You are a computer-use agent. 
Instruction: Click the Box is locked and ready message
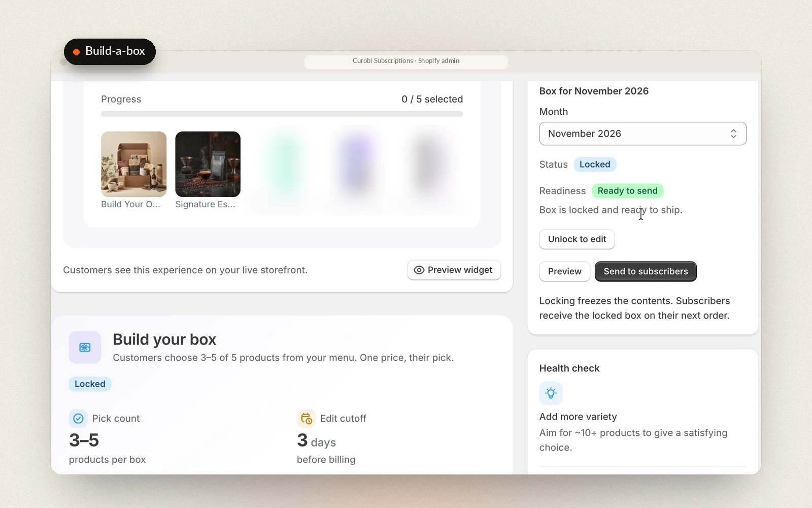click(611, 210)
